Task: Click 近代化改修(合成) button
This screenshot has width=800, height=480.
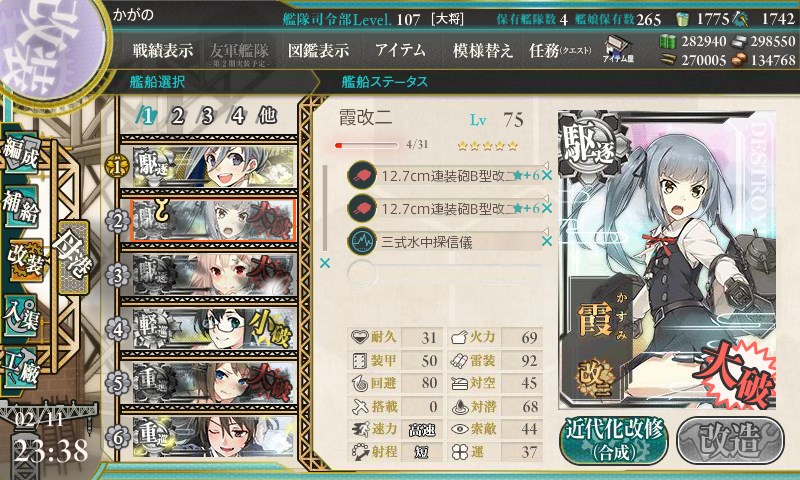Action: tap(614, 440)
